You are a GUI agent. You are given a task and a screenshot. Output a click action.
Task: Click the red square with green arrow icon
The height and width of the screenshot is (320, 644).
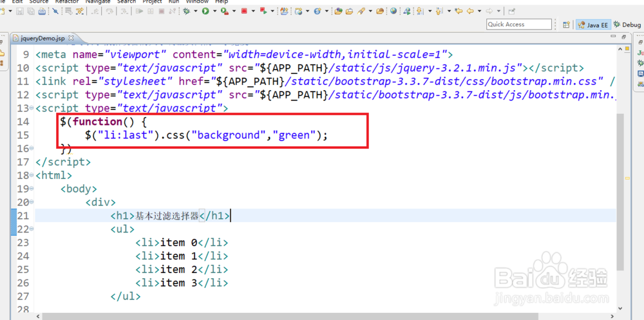click(263, 11)
